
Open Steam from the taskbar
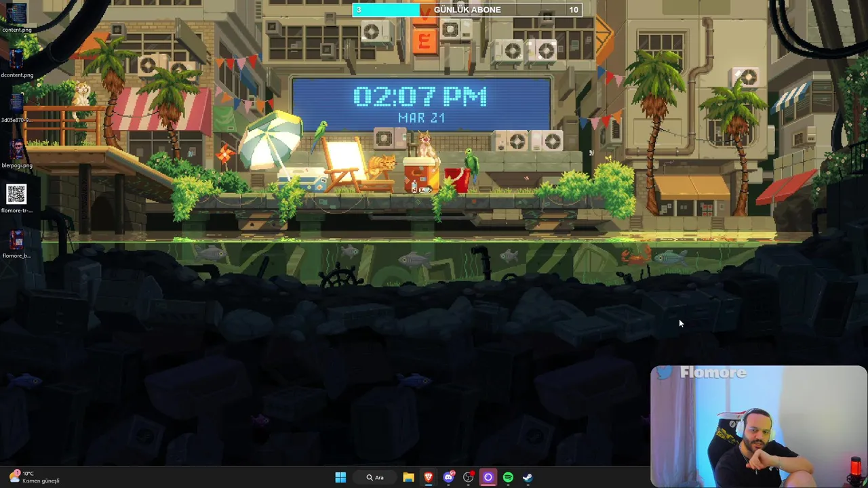528,477
